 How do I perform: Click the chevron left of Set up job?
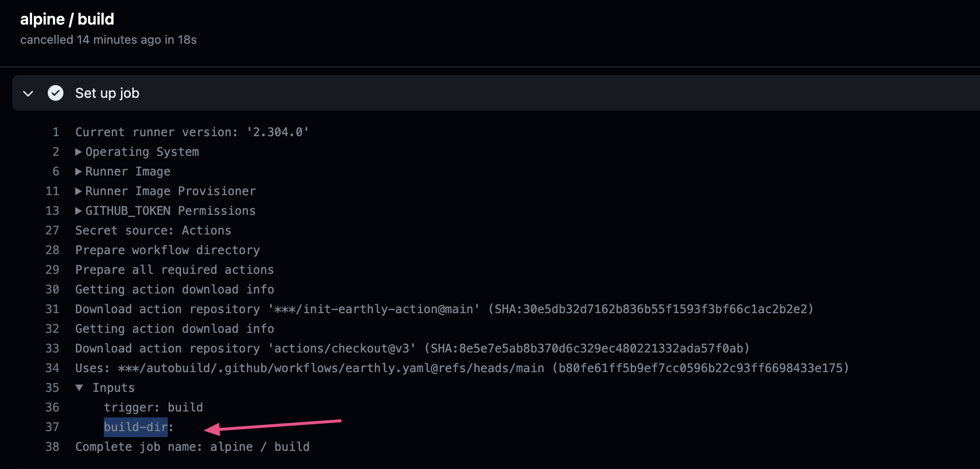click(x=28, y=93)
